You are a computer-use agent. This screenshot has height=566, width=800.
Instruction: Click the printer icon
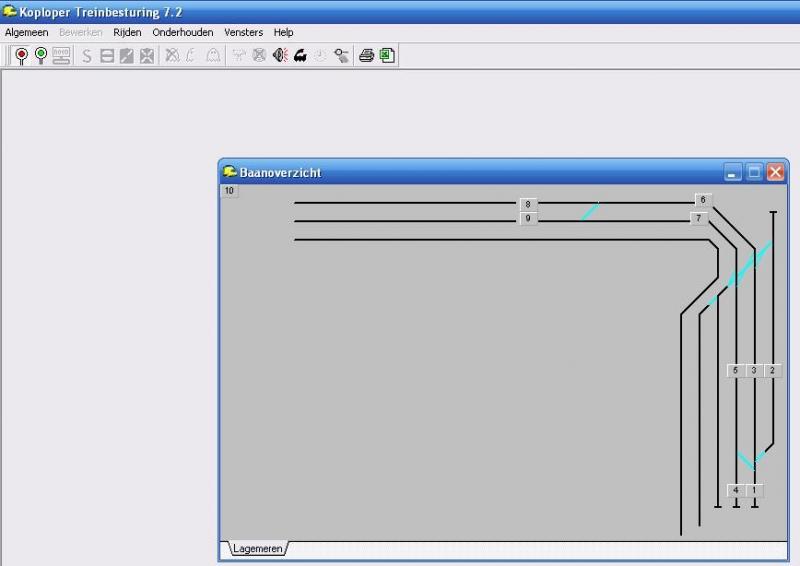[x=366, y=55]
